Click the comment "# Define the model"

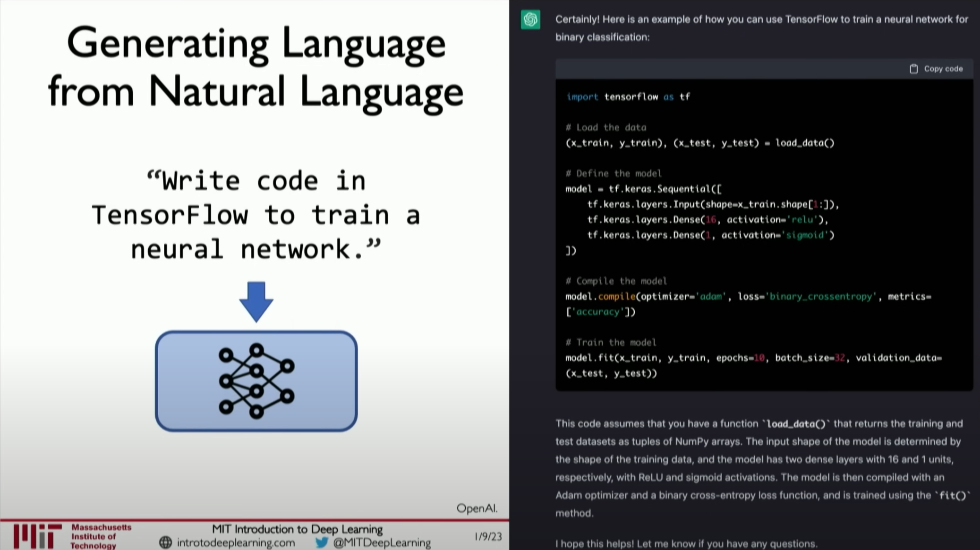(614, 173)
